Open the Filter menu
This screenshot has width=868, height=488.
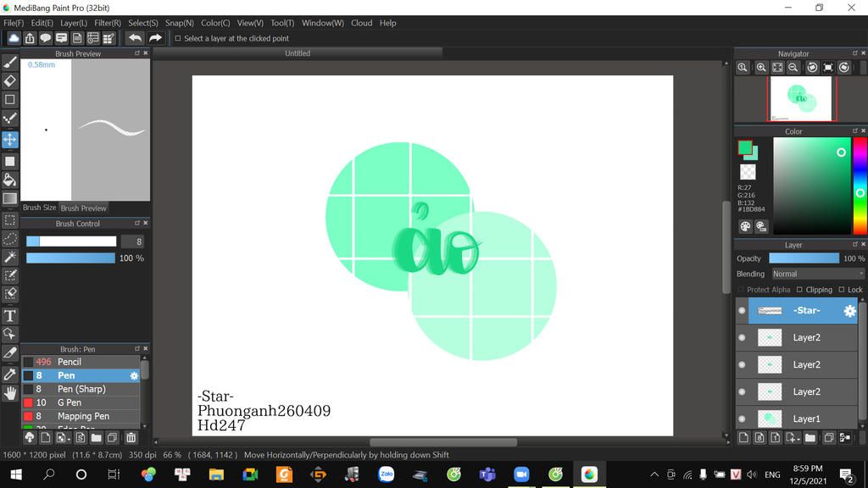click(x=108, y=23)
